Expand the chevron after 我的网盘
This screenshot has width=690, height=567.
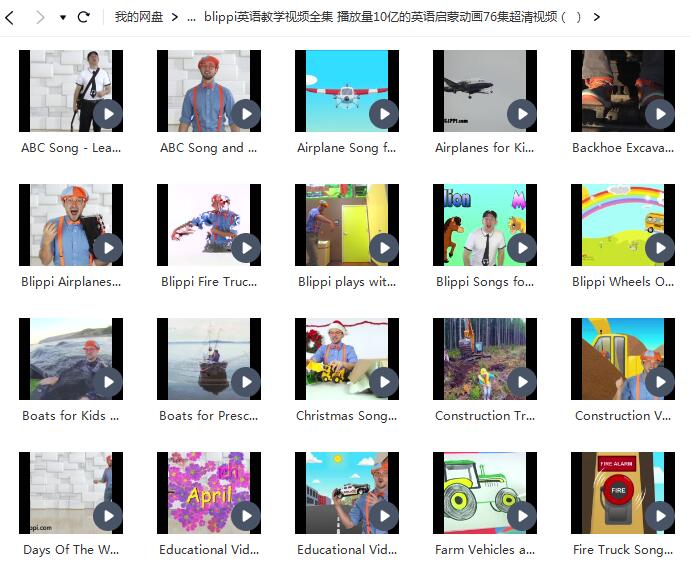(175, 17)
